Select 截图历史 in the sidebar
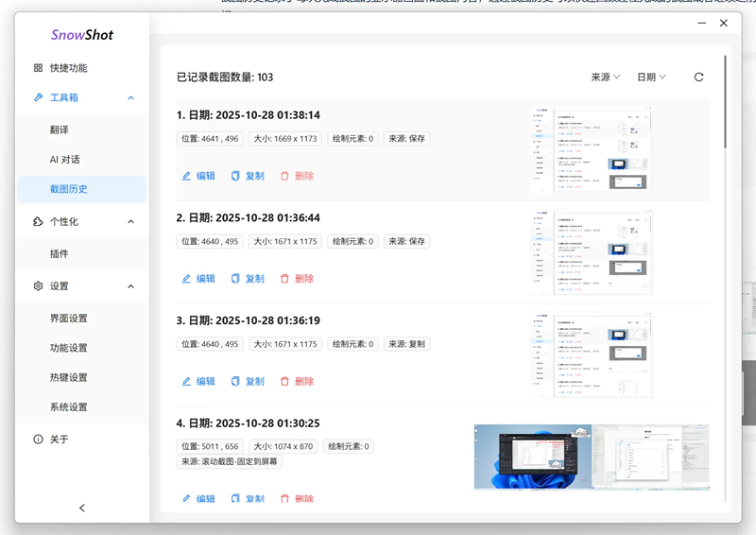The image size is (756, 535). coord(81,189)
